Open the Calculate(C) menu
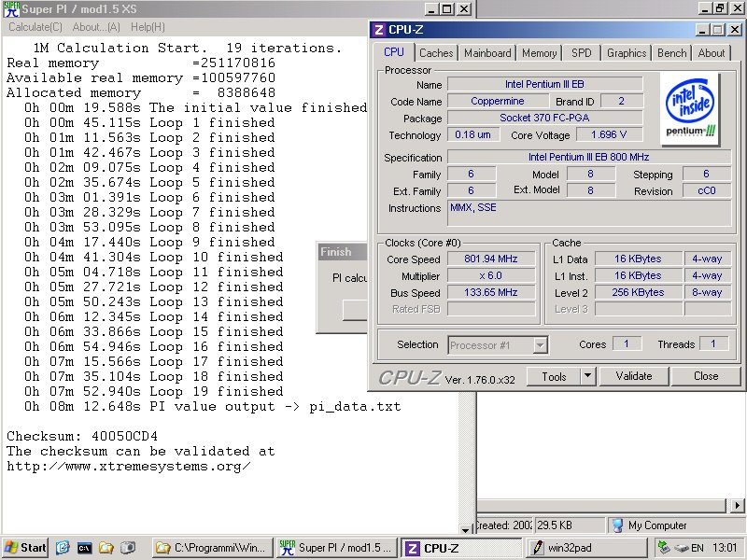Image resolution: width=747 pixels, height=560 pixels. [35, 27]
